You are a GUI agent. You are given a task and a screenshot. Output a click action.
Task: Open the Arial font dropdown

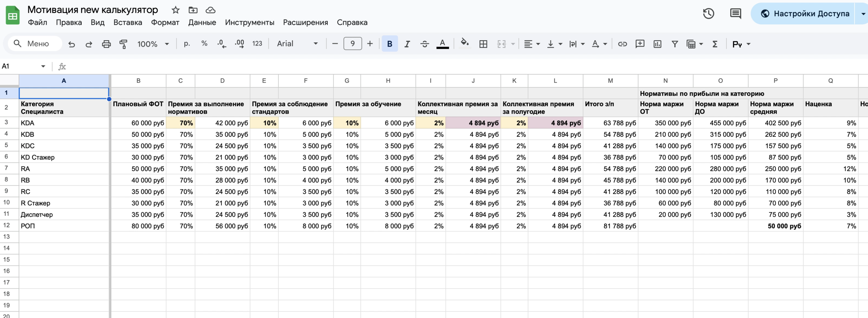tap(297, 44)
